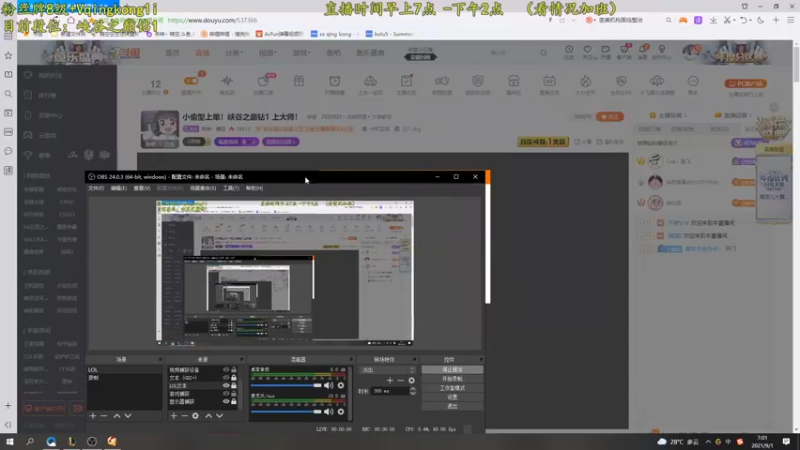Click the Douyu search magnifier icon
The image size is (800, 450).
[x=543, y=53]
